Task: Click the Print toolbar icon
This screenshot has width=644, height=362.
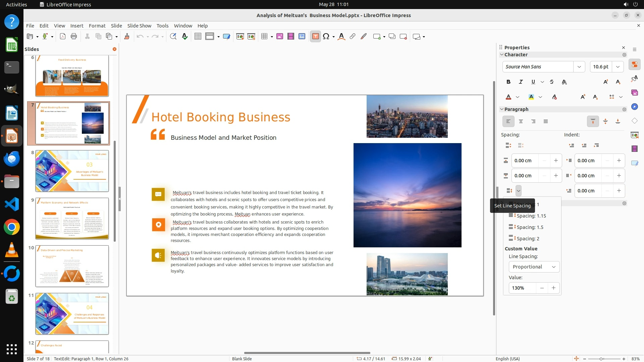Action: coord(74,37)
